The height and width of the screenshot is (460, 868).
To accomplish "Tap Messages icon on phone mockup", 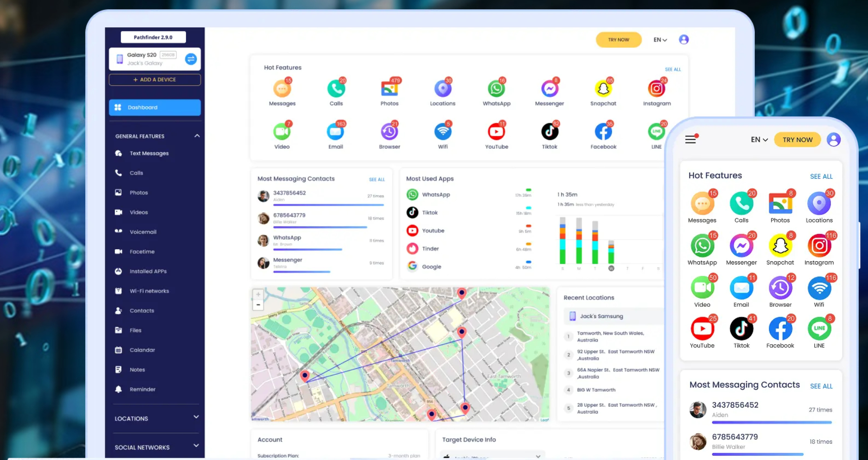I will click(x=702, y=203).
